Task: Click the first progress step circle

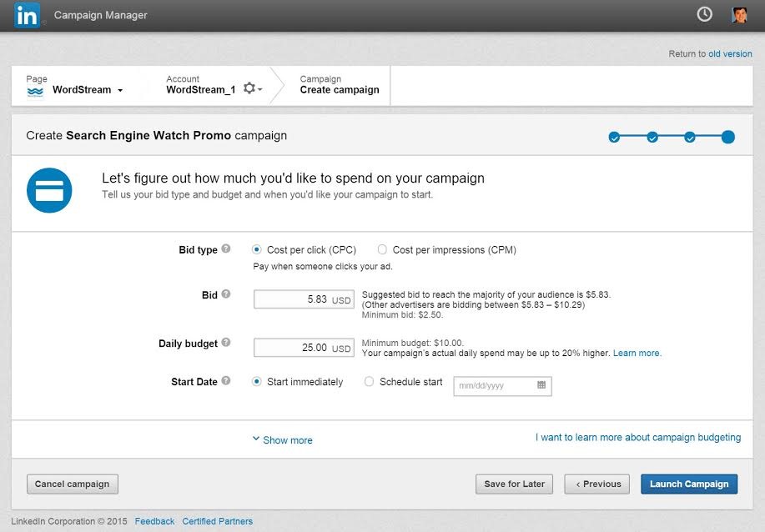Action: 614,138
